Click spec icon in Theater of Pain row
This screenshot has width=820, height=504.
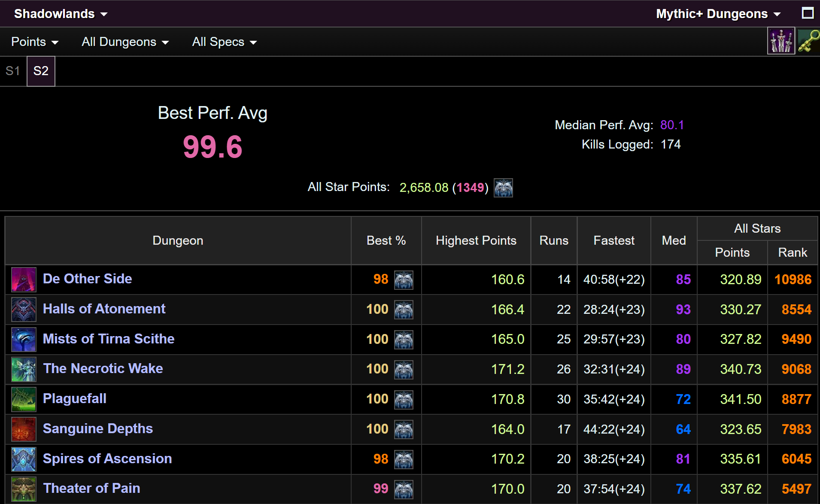404,489
